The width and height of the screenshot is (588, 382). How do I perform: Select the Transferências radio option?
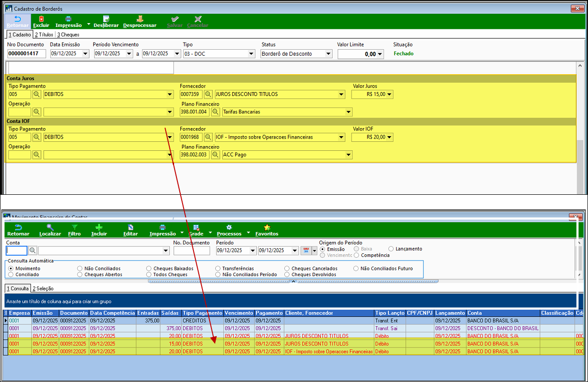click(218, 269)
